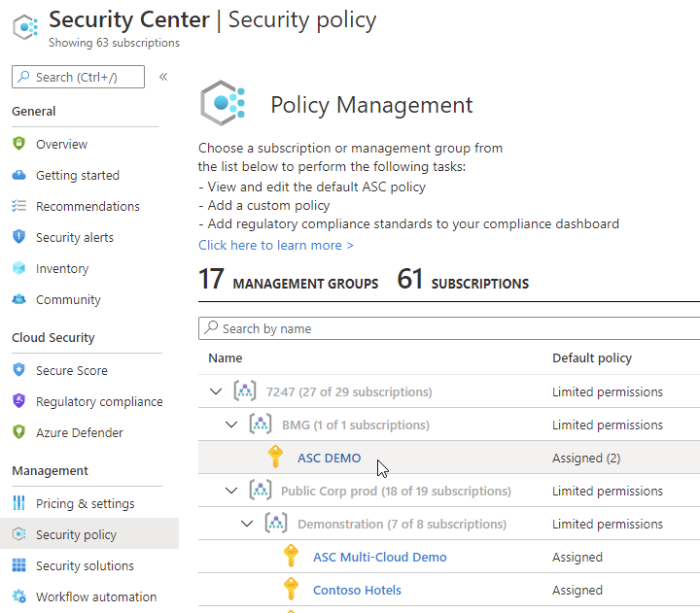The height and width of the screenshot is (613, 700).
Task: Collapse the Public Corp prod group
Action: (x=231, y=491)
